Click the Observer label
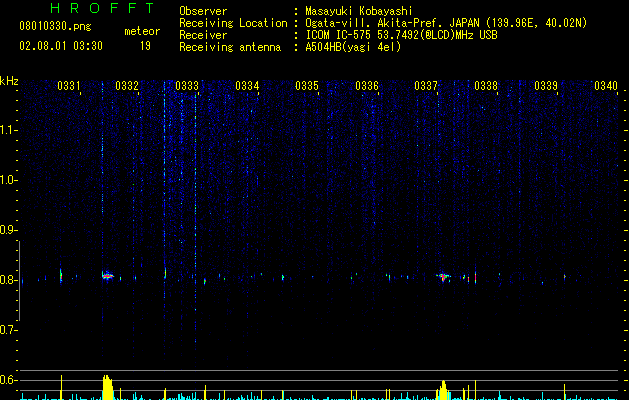This screenshot has width=629, height=400. pyautogui.click(x=203, y=11)
